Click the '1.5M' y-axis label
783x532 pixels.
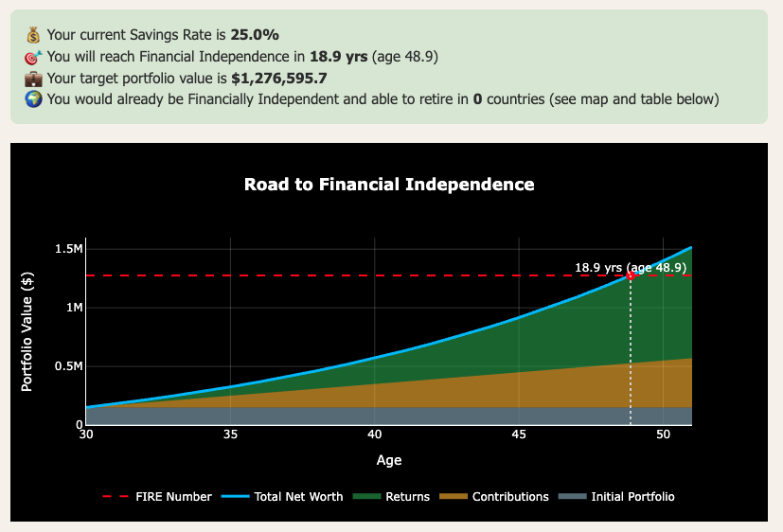point(69,249)
